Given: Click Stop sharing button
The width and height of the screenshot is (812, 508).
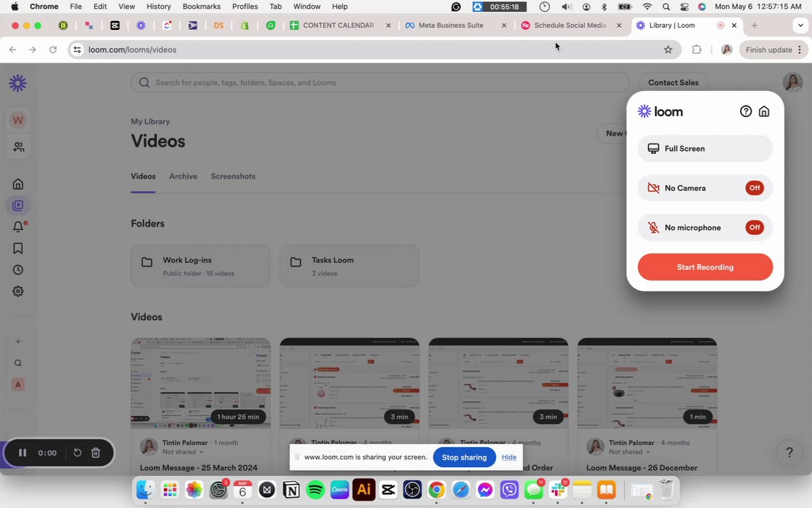Looking at the screenshot, I should coord(464,457).
